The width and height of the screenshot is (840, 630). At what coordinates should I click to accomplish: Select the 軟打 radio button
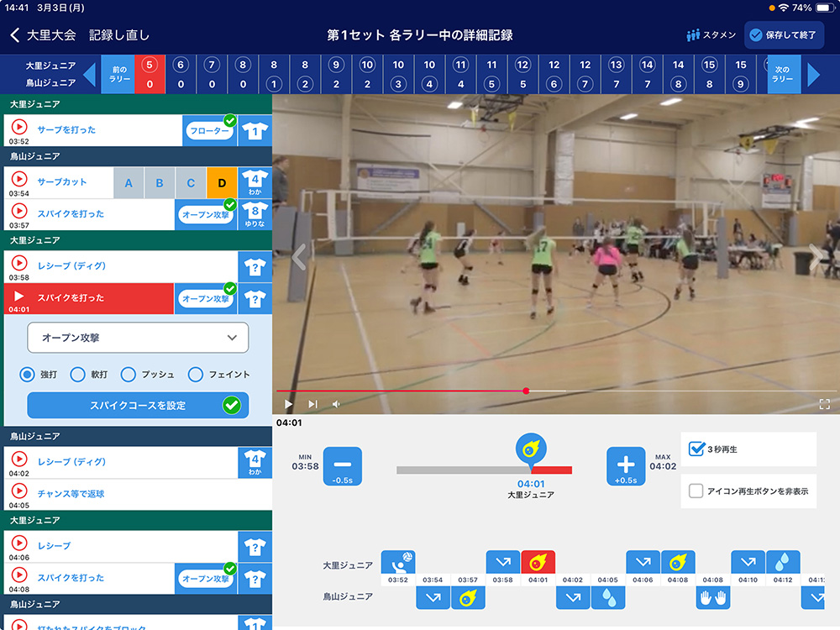(78, 375)
